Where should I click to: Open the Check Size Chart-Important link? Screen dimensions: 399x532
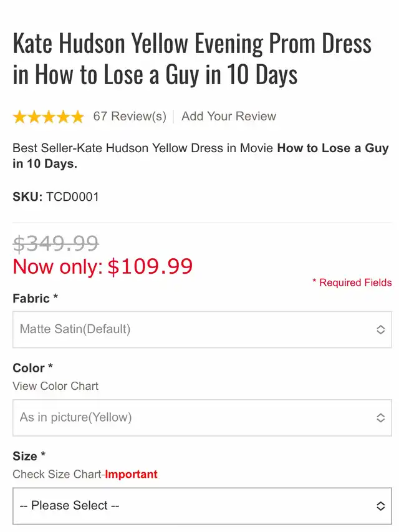tap(85, 475)
